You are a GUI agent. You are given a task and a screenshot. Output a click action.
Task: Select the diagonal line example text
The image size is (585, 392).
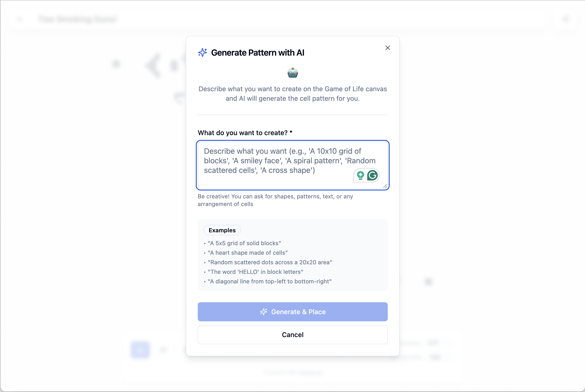click(270, 281)
